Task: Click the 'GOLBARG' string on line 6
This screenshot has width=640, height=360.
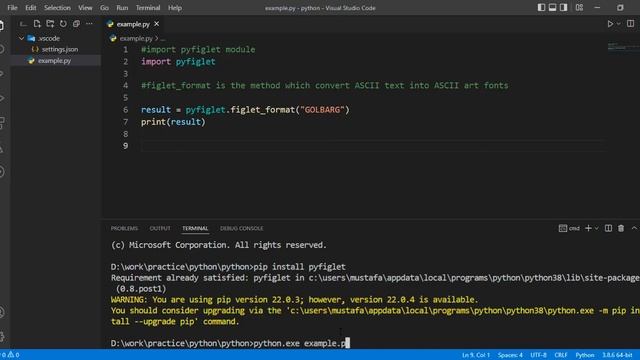Action: (322, 110)
